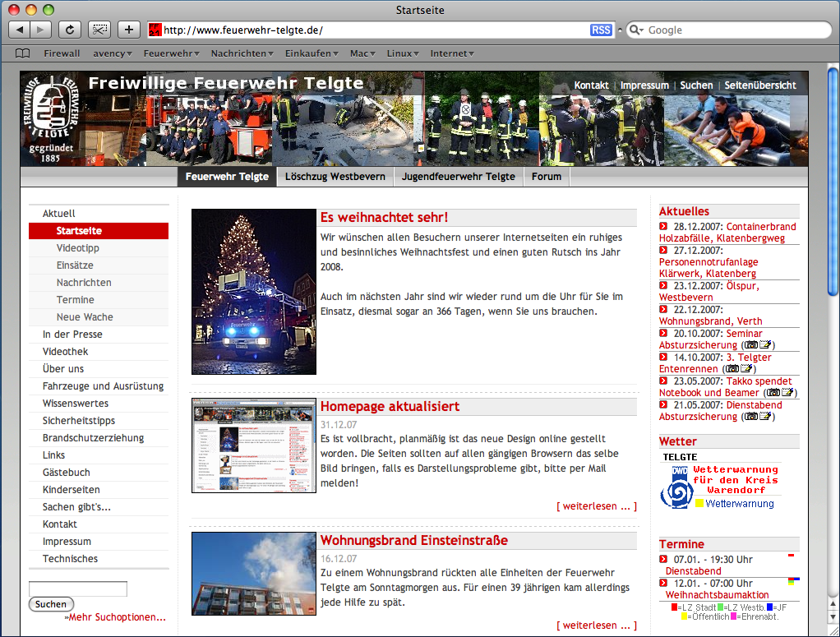Viewport: 840px width, 637px height.
Task: Open the Internet bookmarks dropdown
Action: (452, 53)
